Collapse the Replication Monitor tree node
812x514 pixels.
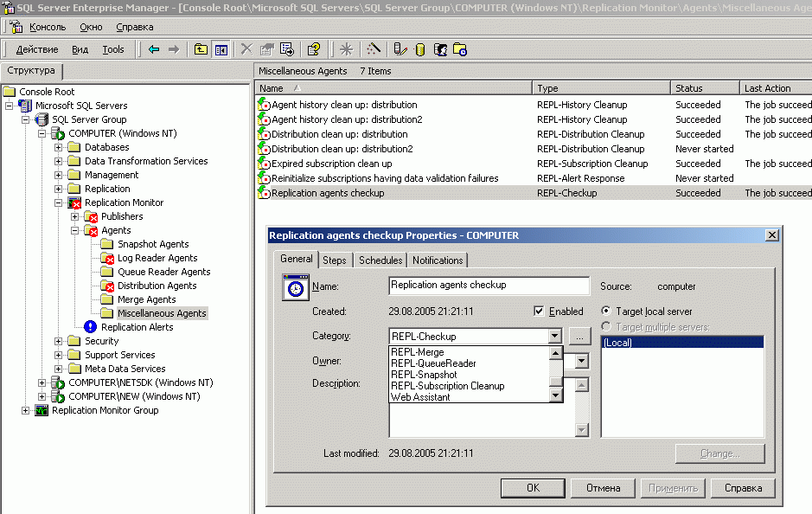coord(59,202)
